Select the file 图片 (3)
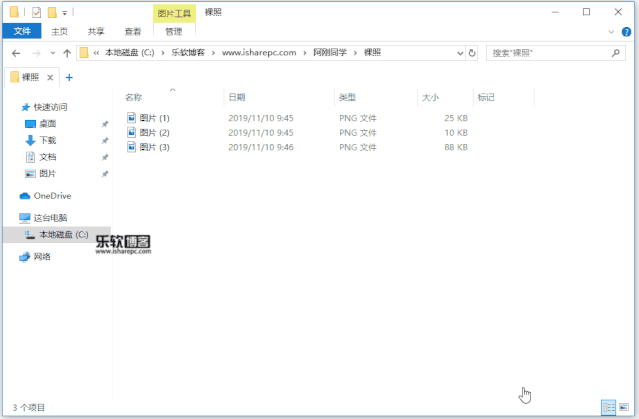The width and height of the screenshot is (639, 419). 154,147
